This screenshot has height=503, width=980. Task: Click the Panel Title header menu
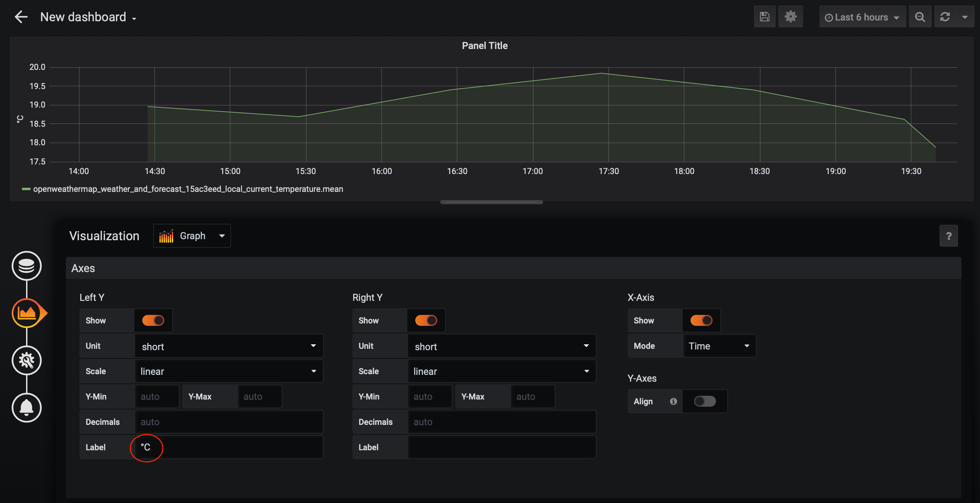pyautogui.click(x=484, y=46)
